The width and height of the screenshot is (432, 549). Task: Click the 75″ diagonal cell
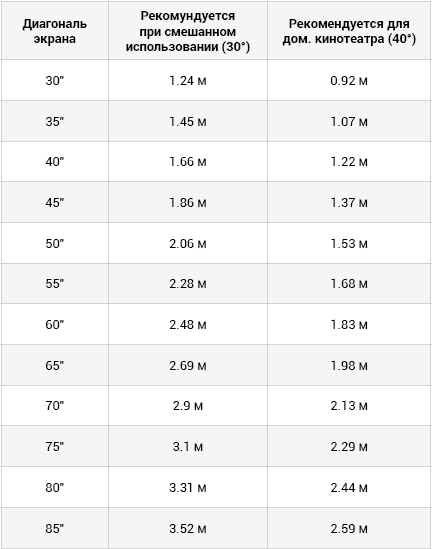55,447
